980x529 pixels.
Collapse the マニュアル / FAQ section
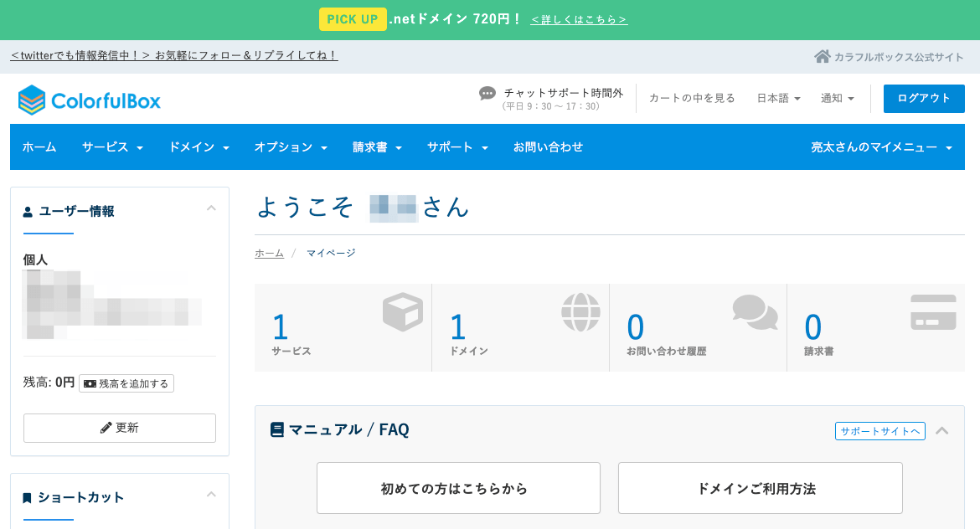click(942, 431)
